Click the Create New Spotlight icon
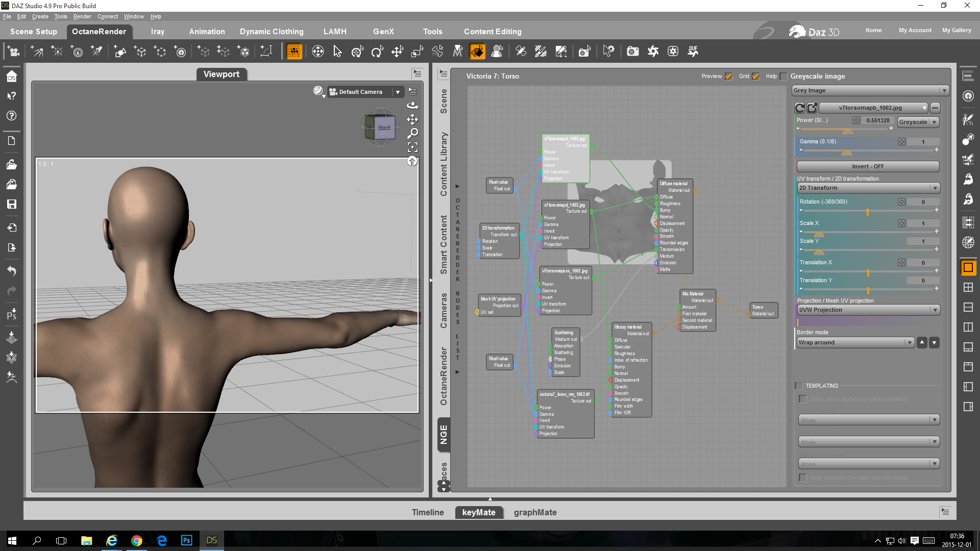 pyautogui.click(x=96, y=52)
